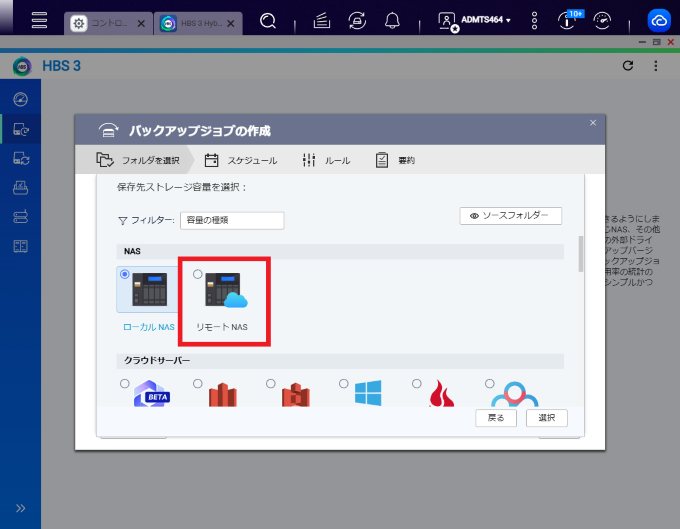Select radio for Windows logo cloud icon
This screenshot has width=680, height=529.
pyautogui.click(x=343, y=383)
